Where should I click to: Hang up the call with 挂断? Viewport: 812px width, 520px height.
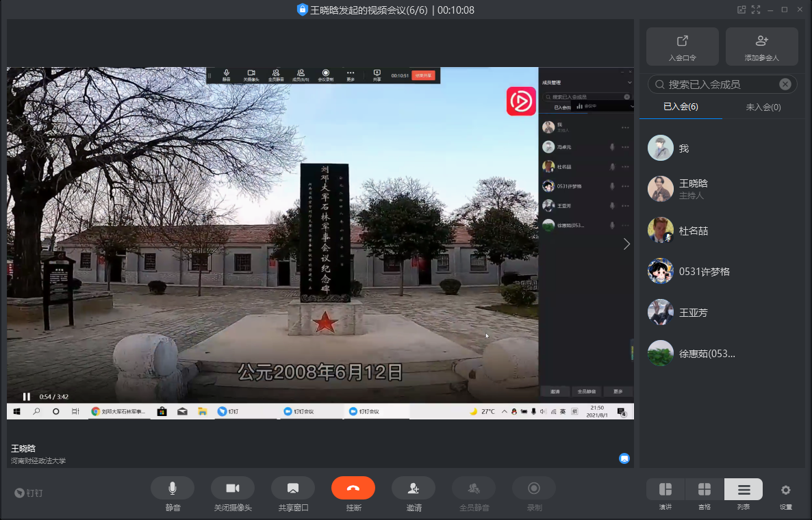[353, 489]
